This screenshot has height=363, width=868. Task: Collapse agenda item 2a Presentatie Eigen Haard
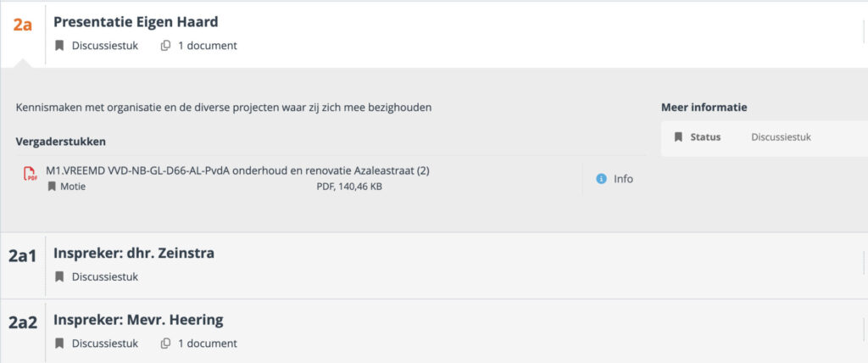[136, 22]
